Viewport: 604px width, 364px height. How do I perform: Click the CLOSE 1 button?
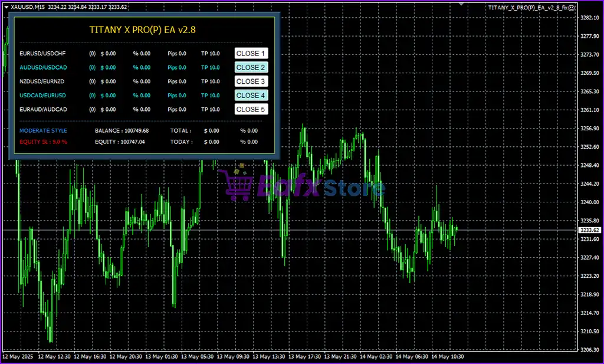251,54
